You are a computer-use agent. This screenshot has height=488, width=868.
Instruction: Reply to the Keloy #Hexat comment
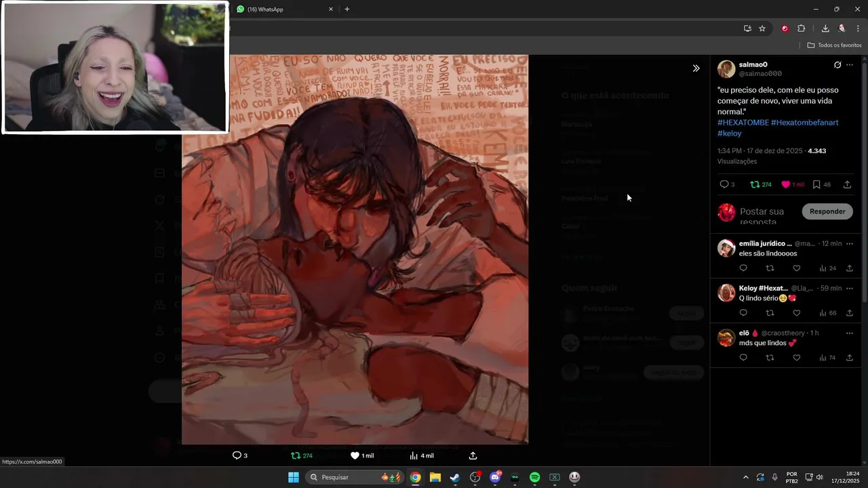click(743, 313)
